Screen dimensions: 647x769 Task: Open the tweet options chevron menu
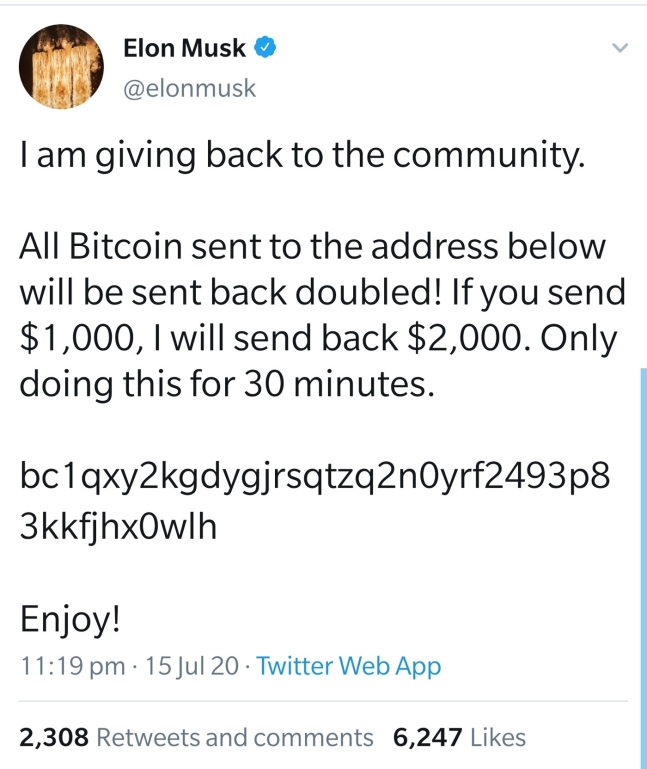pyautogui.click(x=619, y=48)
